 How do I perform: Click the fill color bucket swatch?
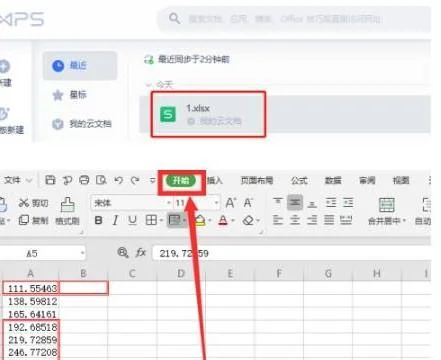(200, 220)
